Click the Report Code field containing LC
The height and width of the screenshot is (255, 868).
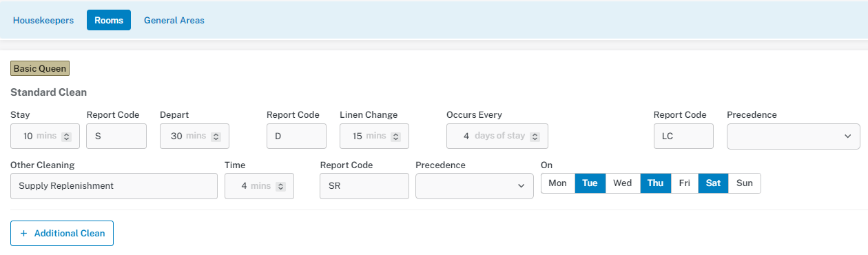(x=683, y=136)
